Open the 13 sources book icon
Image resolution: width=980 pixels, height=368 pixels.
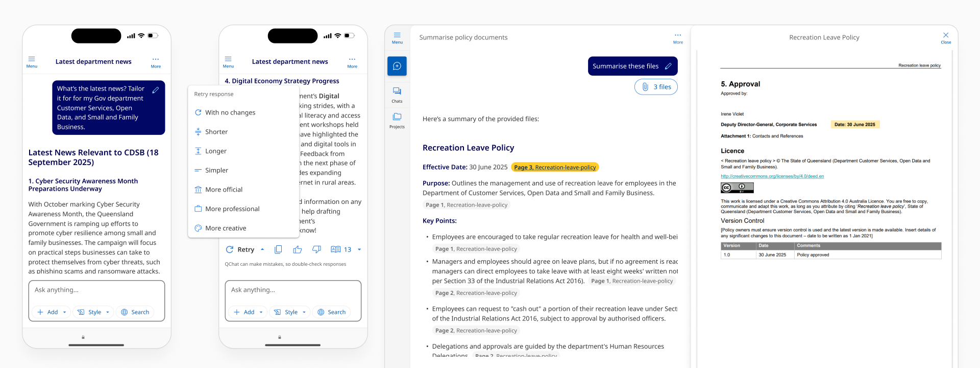click(341, 249)
